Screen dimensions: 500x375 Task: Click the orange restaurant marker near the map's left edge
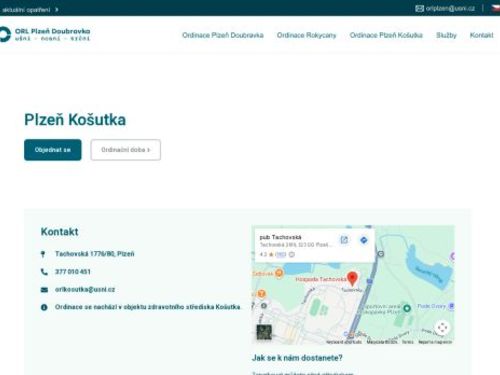[262, 294]
